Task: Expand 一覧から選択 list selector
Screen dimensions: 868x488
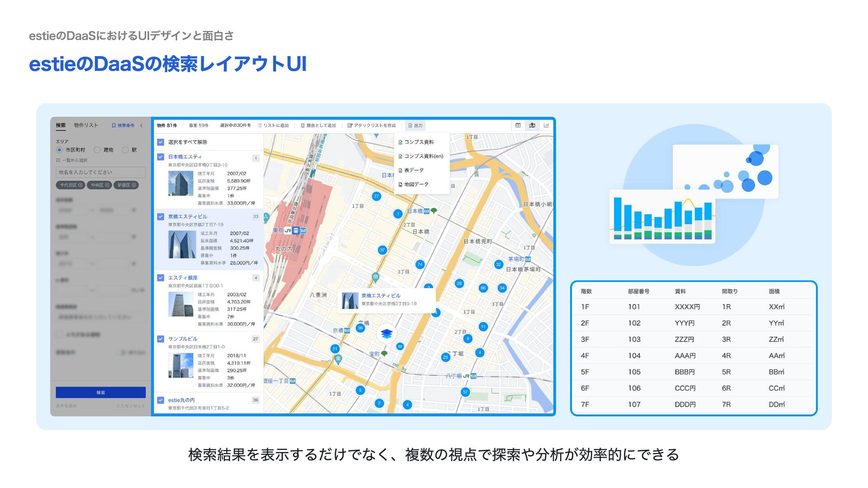Action: 72,160
